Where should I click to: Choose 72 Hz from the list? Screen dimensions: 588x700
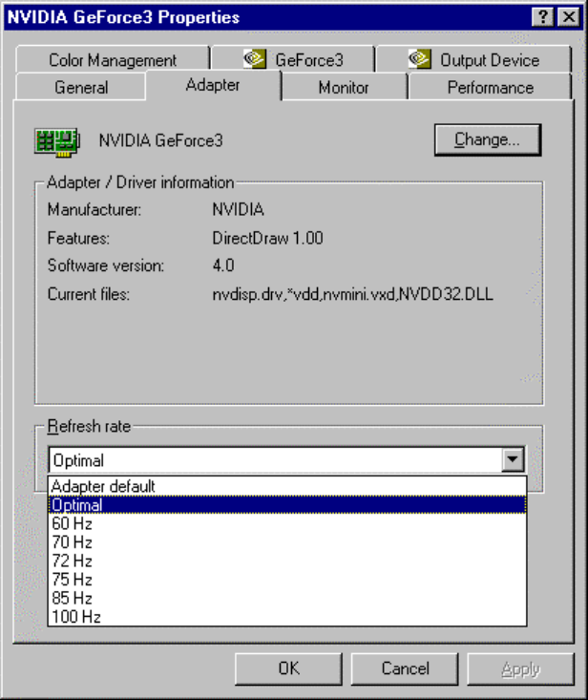click(287, 561)
